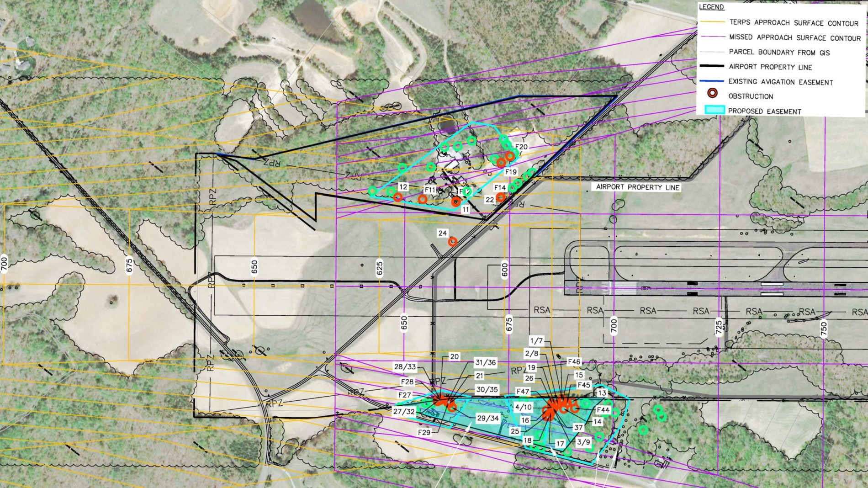
Task: Click the red Obstruction symbol in legend
Action: click(x=712, y=93)
